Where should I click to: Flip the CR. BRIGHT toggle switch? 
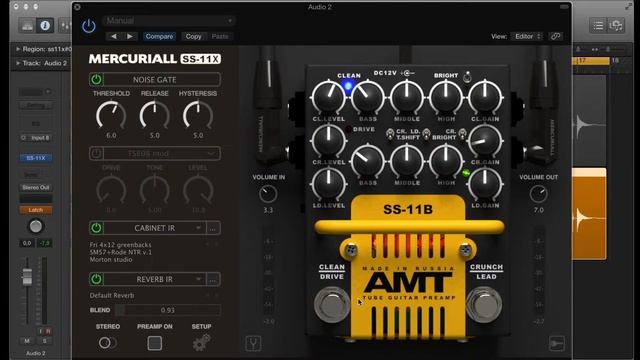(462, 133)
